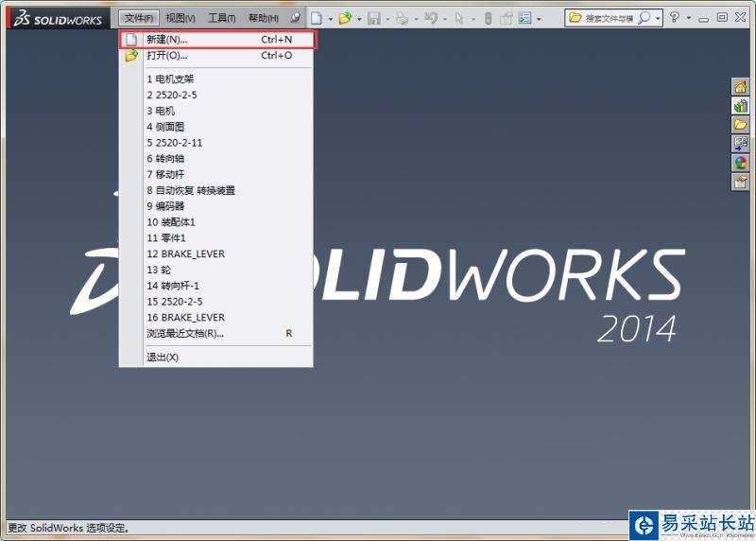Click the Rebuild traffic-light icon

click(488, 18)
